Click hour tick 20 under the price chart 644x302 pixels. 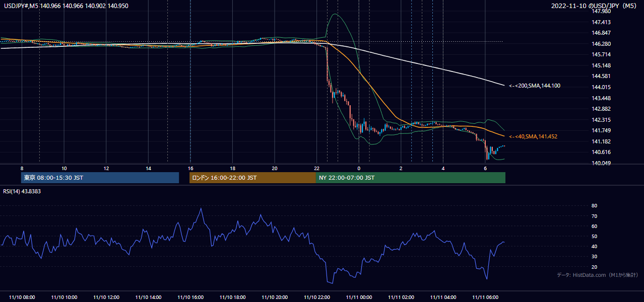(x=274, y=168)
